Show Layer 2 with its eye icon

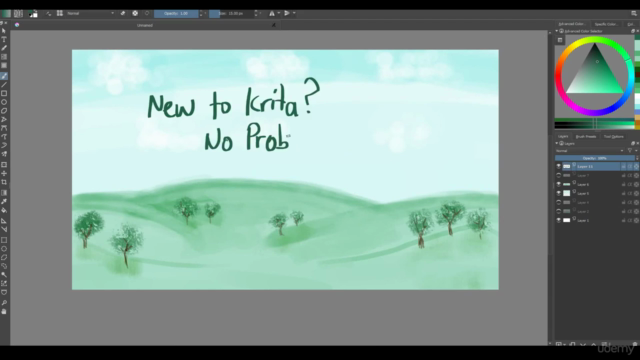tap(559, 211)
